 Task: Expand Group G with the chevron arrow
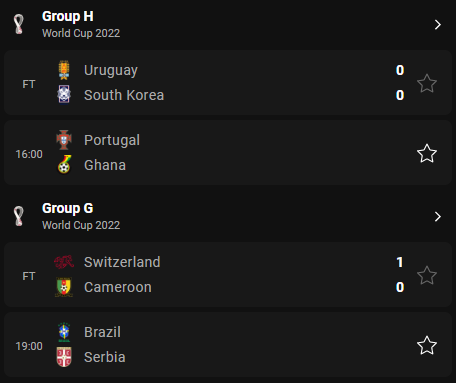pos(438,217)
